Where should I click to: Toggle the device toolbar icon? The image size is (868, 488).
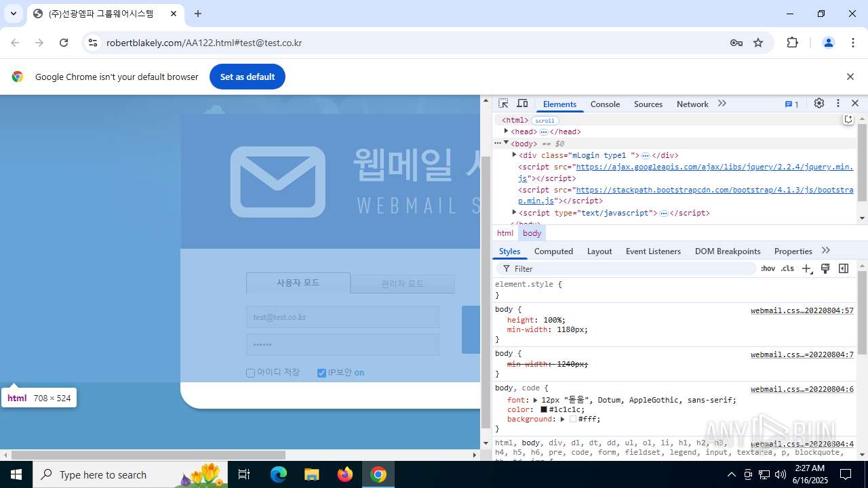tap(522, 104)
